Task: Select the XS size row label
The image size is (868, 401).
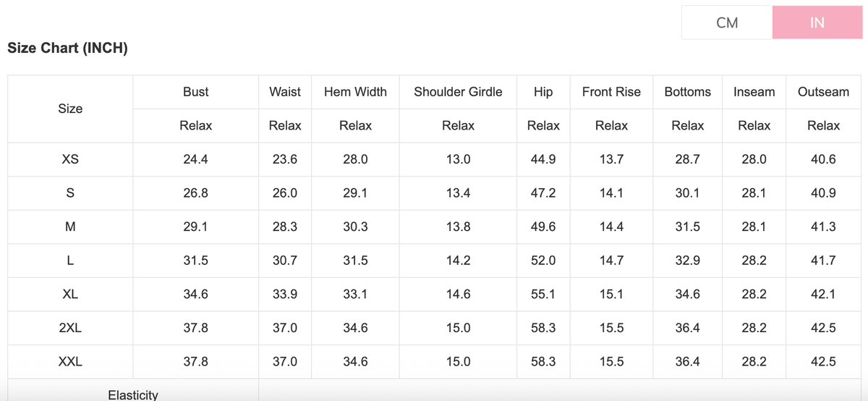Action: pyautogui.click(x=70, y=159)
